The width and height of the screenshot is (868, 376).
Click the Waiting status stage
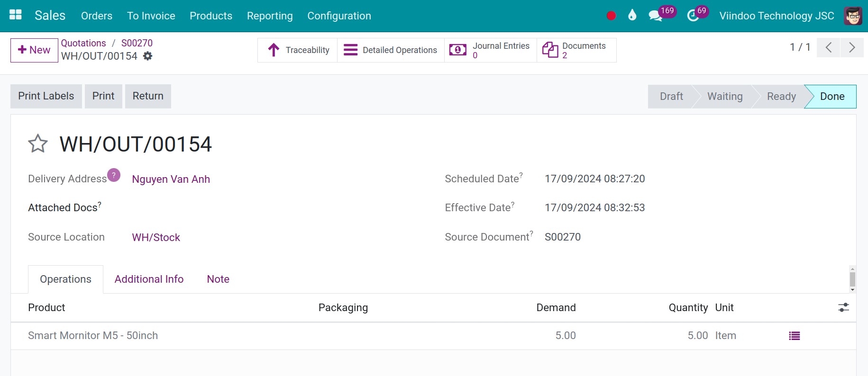725,97
